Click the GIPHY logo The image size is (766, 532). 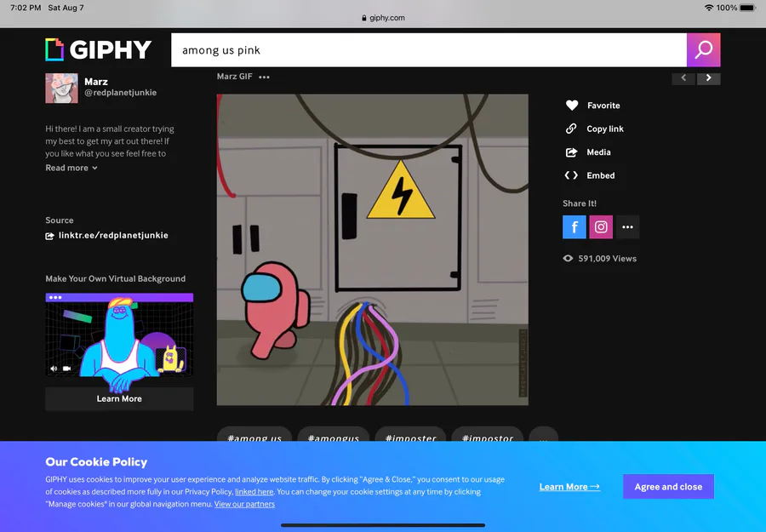tap(98, 50)
